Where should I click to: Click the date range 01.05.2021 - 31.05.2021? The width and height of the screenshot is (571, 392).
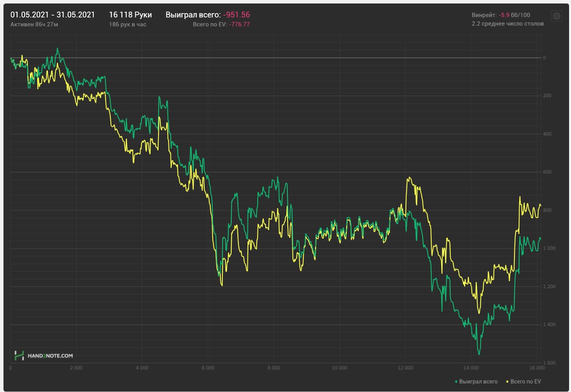coord(53,15)
